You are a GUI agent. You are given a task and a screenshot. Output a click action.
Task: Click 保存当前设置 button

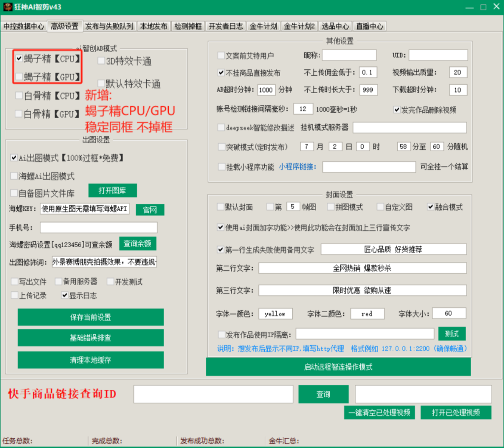(x=91, y=317)
